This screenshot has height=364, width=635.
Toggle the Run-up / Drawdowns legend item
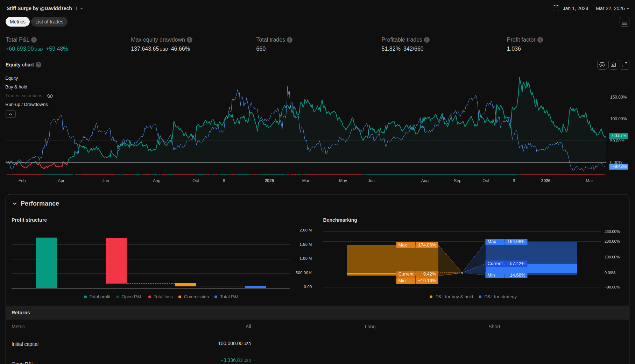[26, 105]
